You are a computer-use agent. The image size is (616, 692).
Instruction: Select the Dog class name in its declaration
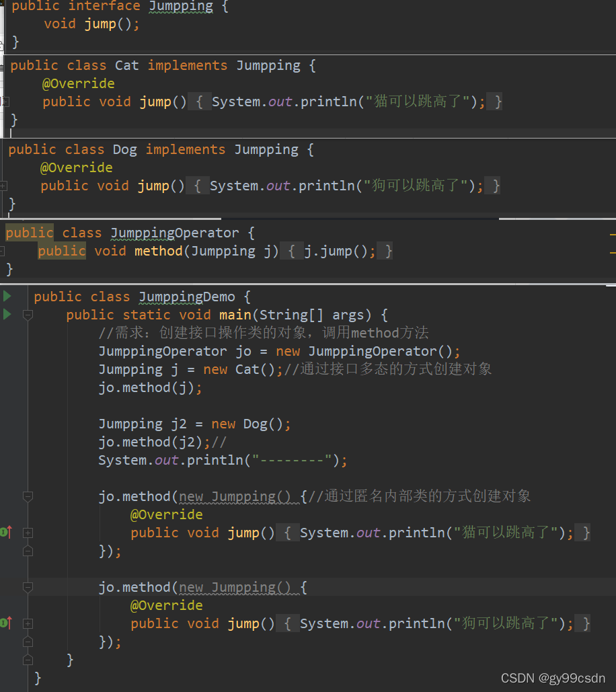tap(125, 149)
